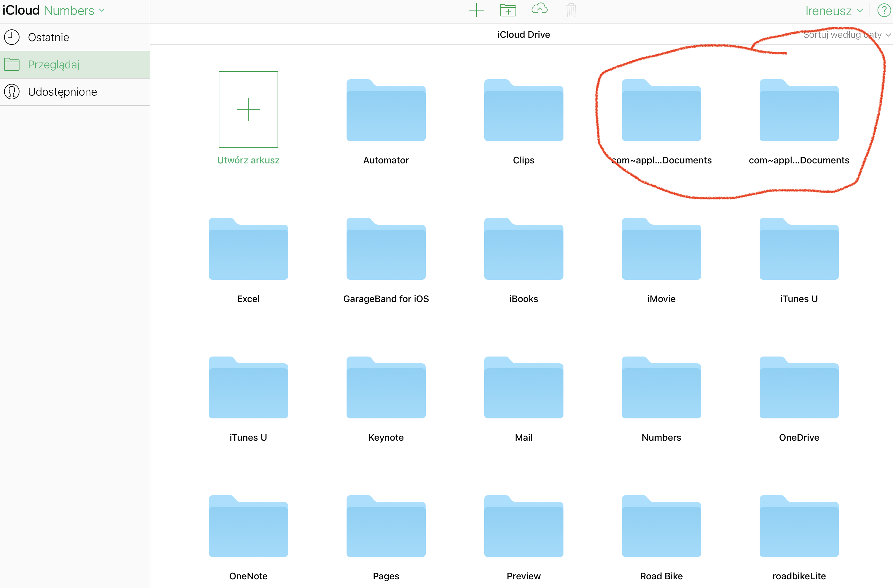Image resolution: width=893 pixels, height=588 pixels.
Task: Click the new folder toolbar icon
Action: pyautogui.click(x=508, y=10)
